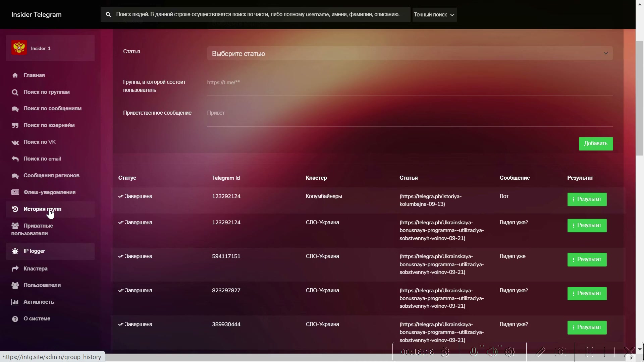Open Сообщения регионов in the sidebar
644x362 pixels.
coord(50,176)
